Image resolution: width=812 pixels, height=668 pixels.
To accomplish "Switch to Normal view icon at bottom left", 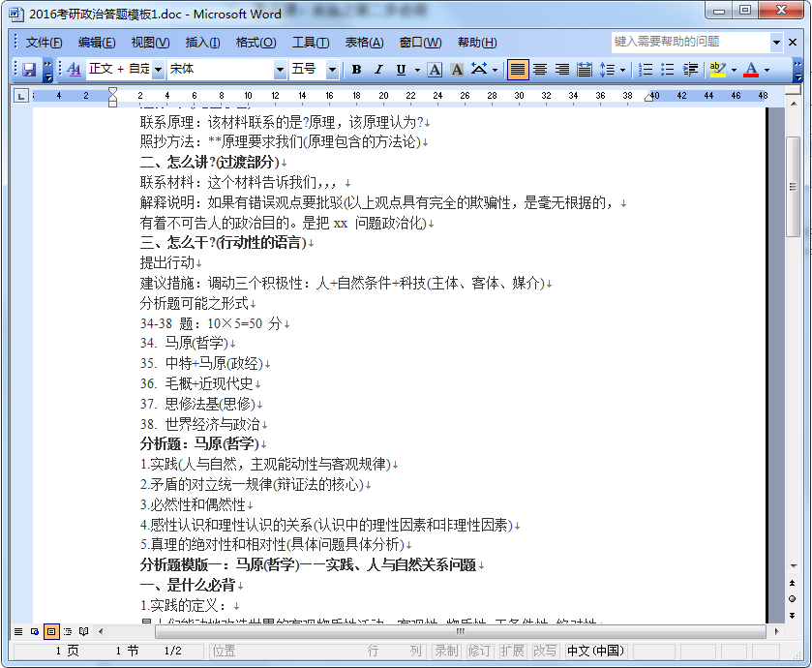I will [x=18, y=631].
